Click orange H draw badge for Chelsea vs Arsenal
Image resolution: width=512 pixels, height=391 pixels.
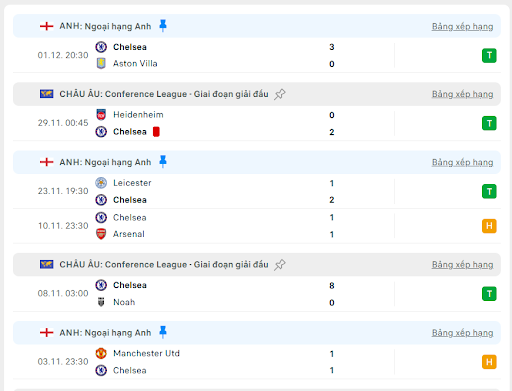(489, 226)
